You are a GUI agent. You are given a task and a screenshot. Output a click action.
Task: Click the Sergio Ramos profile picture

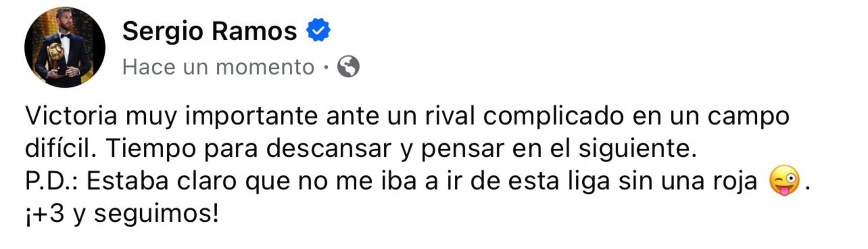[x=65, y=47]
